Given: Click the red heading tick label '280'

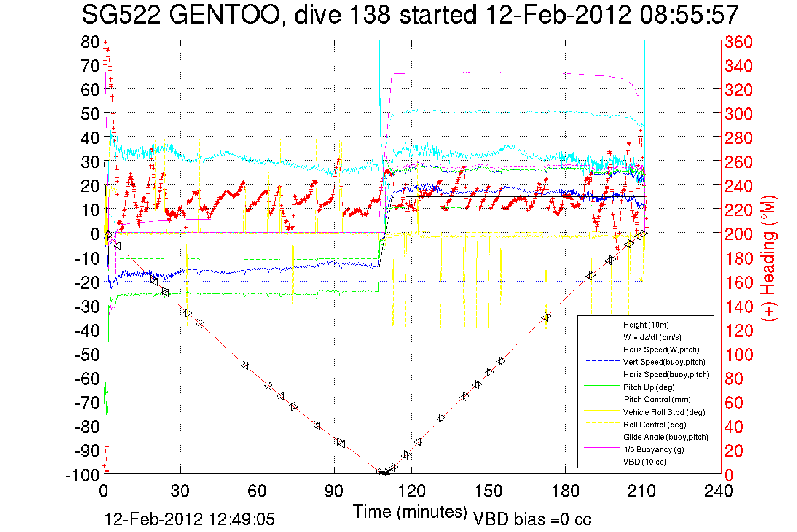Looking at the screenshot, I should pyautogui.click(x=738, y=138).
